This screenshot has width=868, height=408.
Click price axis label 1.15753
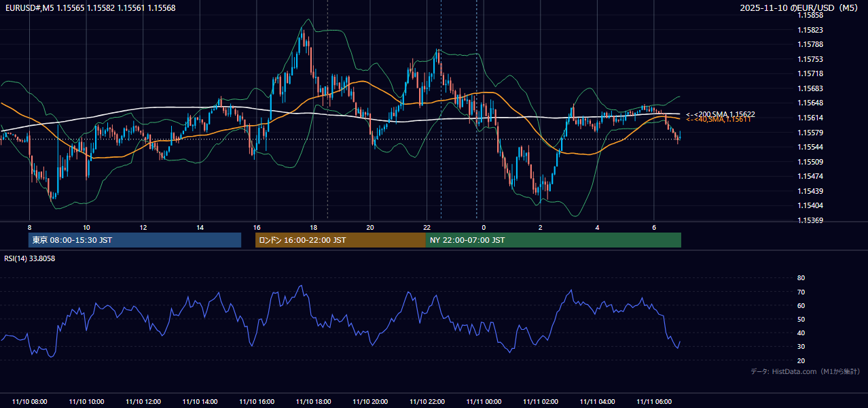pos(811,59)
